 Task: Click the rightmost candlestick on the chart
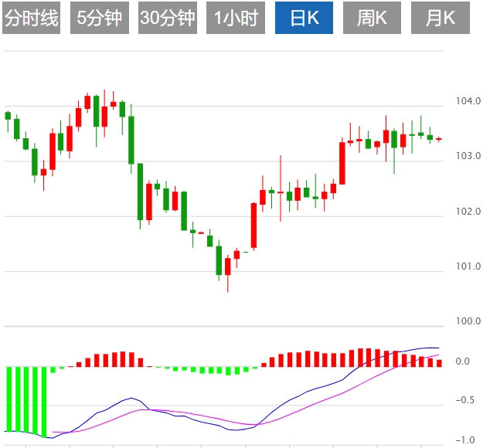[x=439, y=139]
